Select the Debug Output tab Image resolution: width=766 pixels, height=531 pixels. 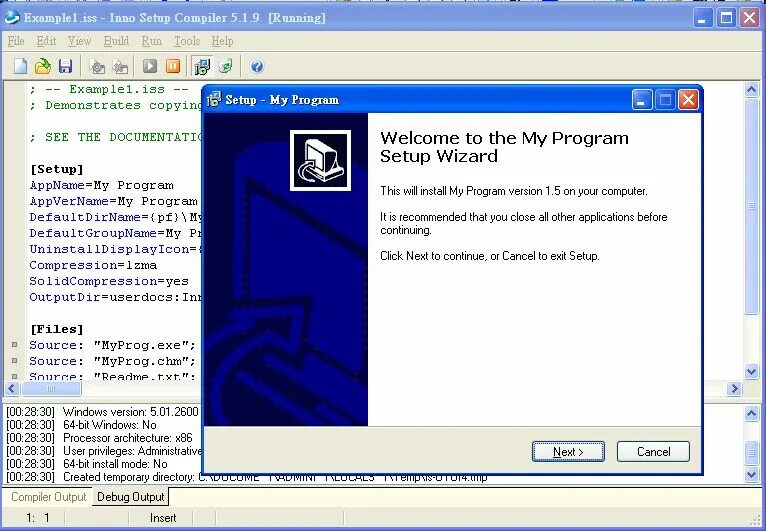[x=130, y=497]
